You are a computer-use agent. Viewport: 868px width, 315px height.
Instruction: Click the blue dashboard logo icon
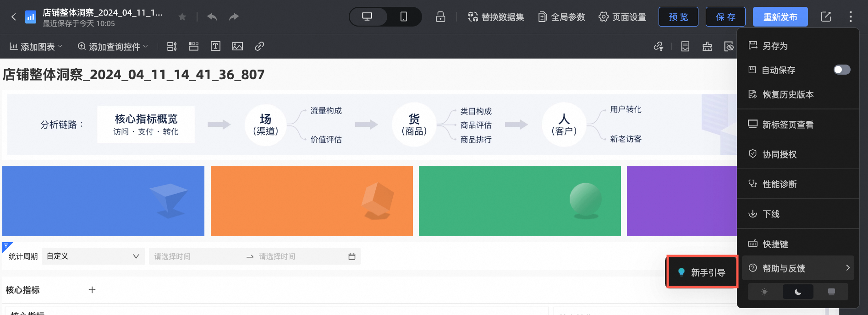(x=31, y=17)
